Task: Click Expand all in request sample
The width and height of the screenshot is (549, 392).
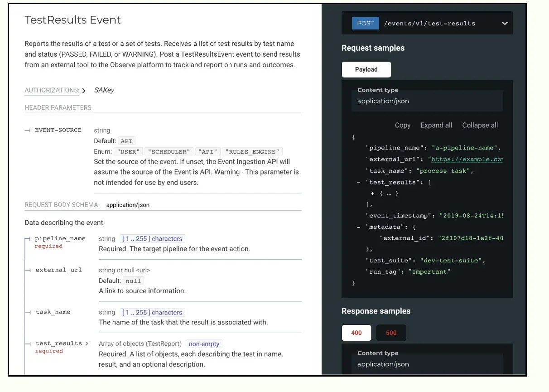Action: (x=436, y=125)
